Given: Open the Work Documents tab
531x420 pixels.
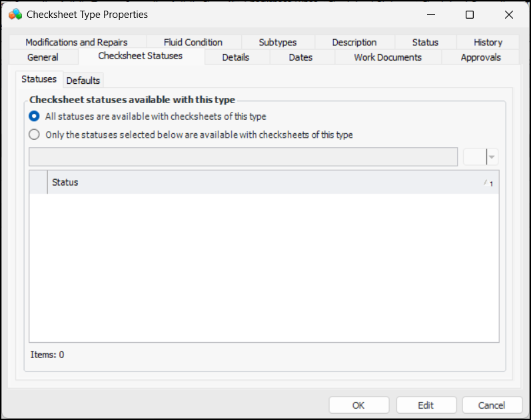Looking at the screenshot, I should coord(388,57).
